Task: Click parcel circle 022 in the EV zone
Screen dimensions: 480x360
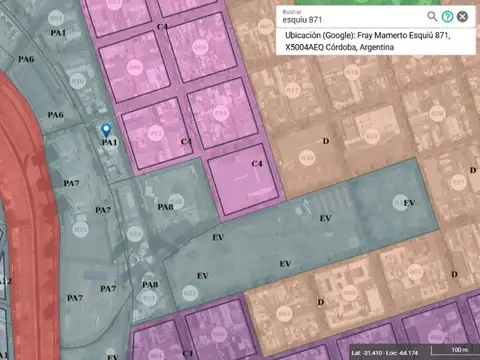Action: (190, 293)
